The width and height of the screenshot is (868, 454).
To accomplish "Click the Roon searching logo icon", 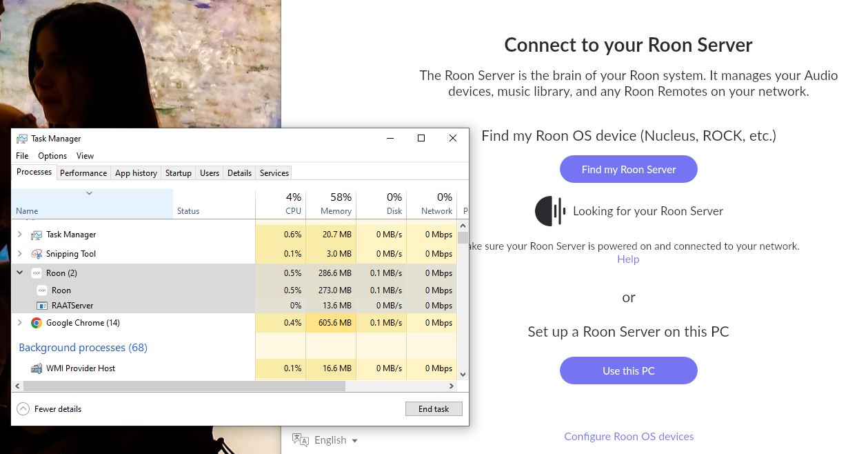I will point(549,211).
